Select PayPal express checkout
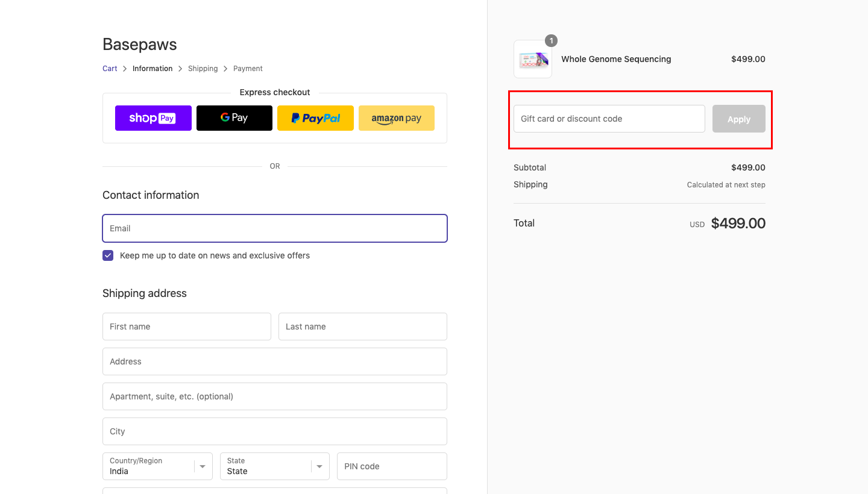This screenshot has width=868, height=494. coord(315,118)
